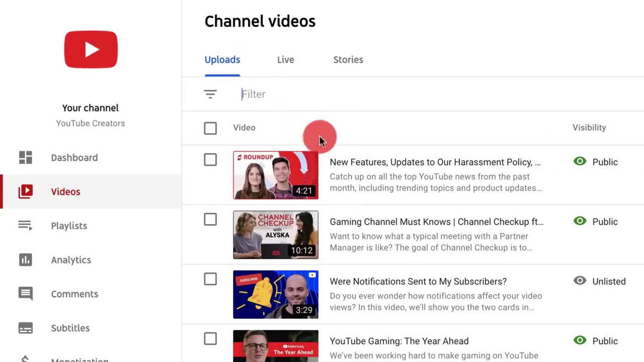The height and width of the screenshot is (362, 644).
Task: Click the Channel videos page heading
Action: [260, 21]
